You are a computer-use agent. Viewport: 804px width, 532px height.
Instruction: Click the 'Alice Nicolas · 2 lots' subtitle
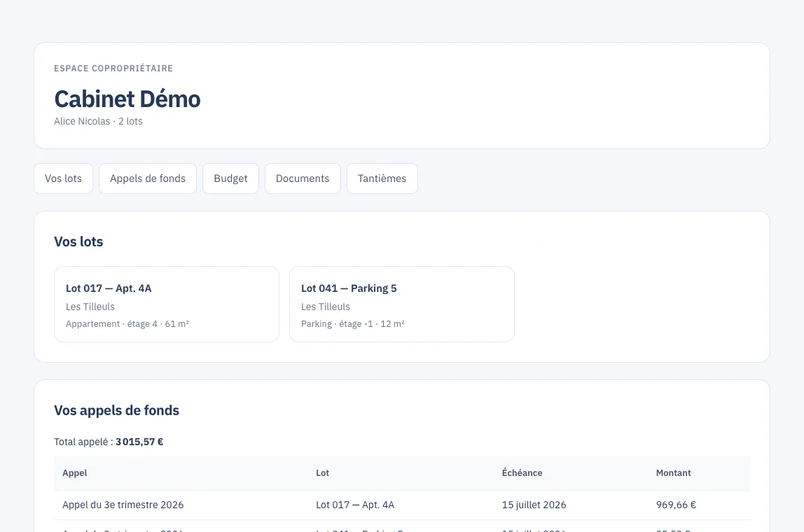(x=99, y=122)
